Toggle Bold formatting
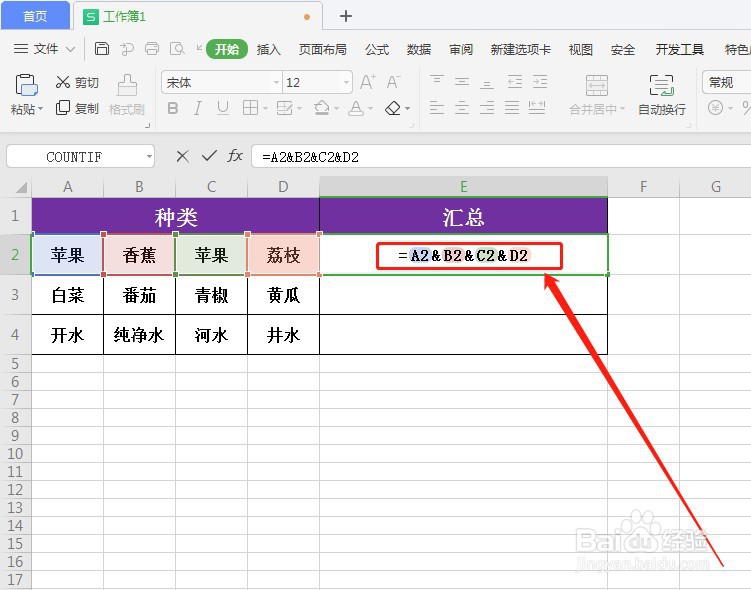751x590 pixels. point(173,109)
